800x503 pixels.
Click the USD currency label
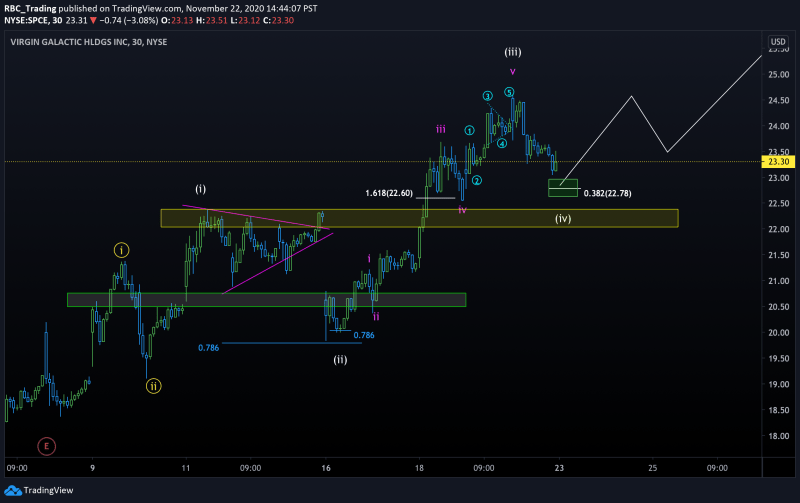pos(778,42)
